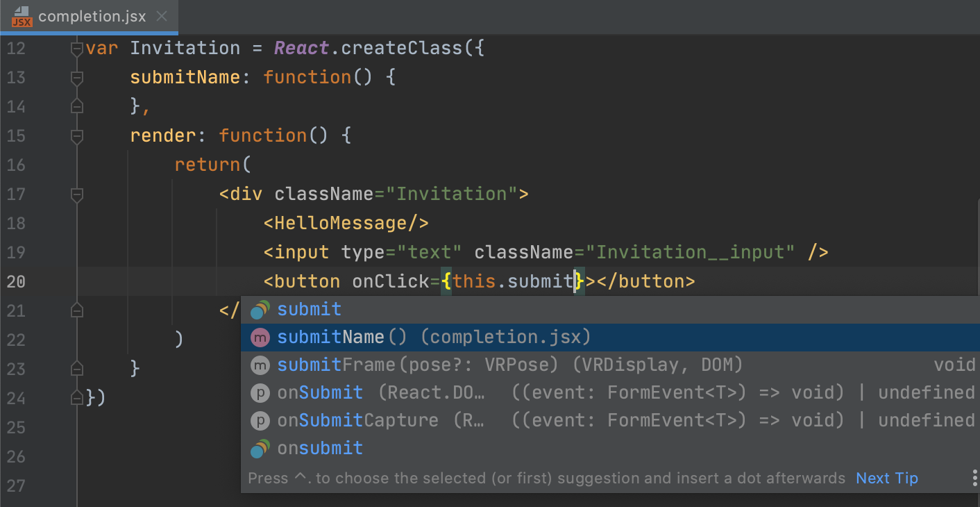Click the property icon beside onSubmitCapture
The width and height of the screenshot is (980, 507).
[260, 419]
